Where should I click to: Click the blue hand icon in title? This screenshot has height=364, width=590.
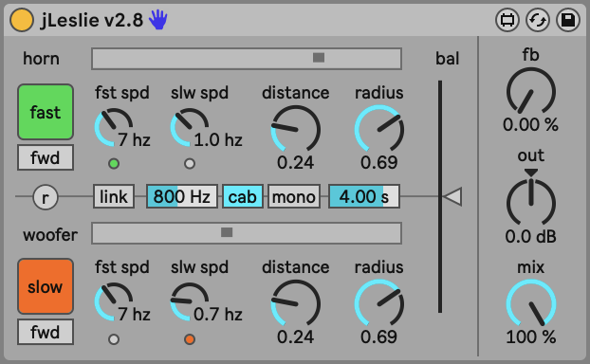(x=158, y=20)
